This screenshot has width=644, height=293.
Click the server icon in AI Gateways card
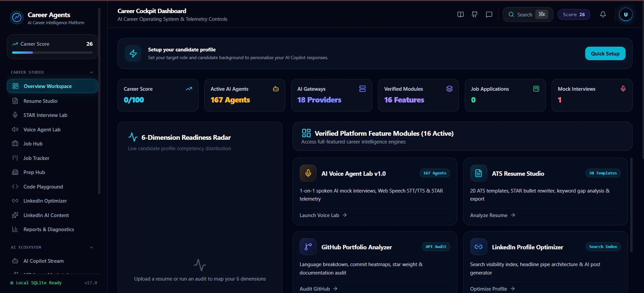click(362, 89)
